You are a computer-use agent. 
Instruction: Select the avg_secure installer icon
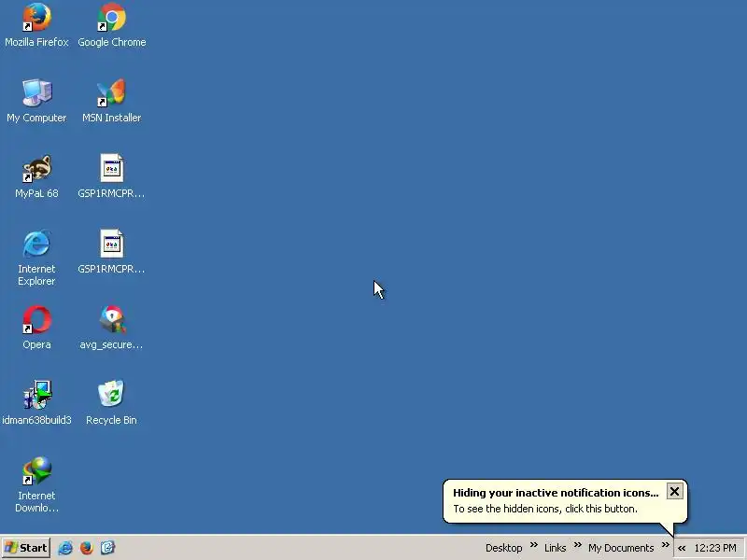(x=111, y=328)
